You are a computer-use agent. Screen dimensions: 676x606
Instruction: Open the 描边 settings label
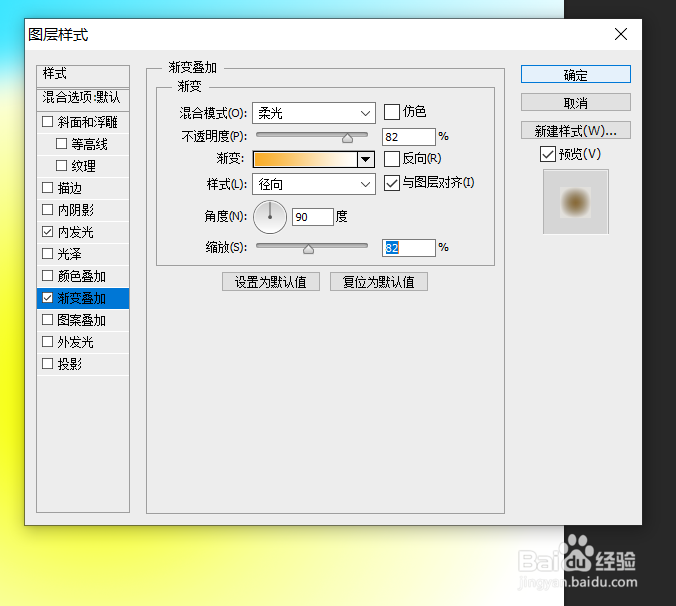[x=69, y=188]
